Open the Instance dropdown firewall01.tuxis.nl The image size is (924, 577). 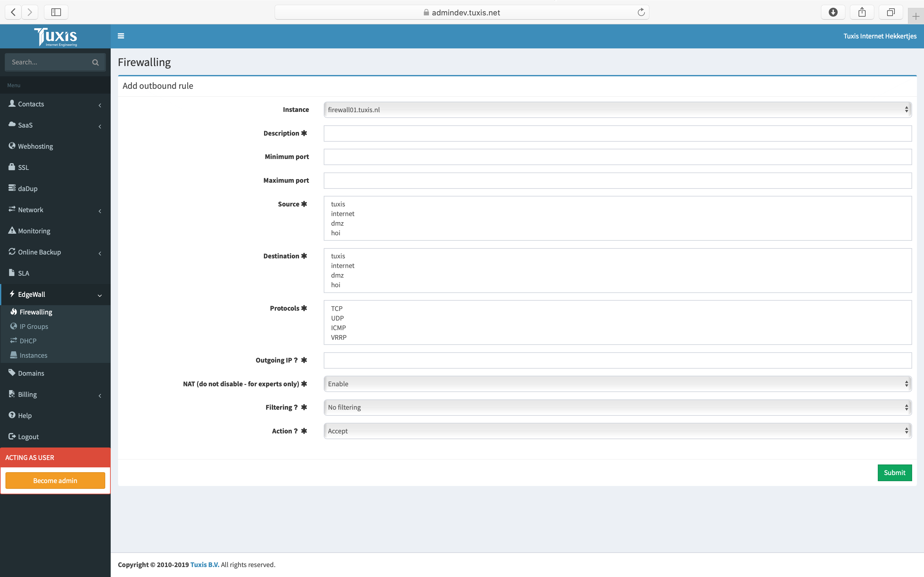[x=617, y=110]
